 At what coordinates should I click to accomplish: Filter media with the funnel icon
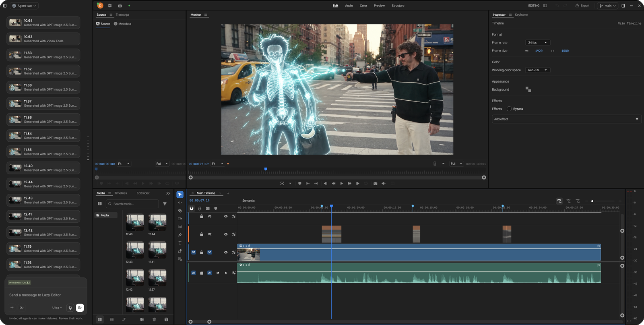165,204
